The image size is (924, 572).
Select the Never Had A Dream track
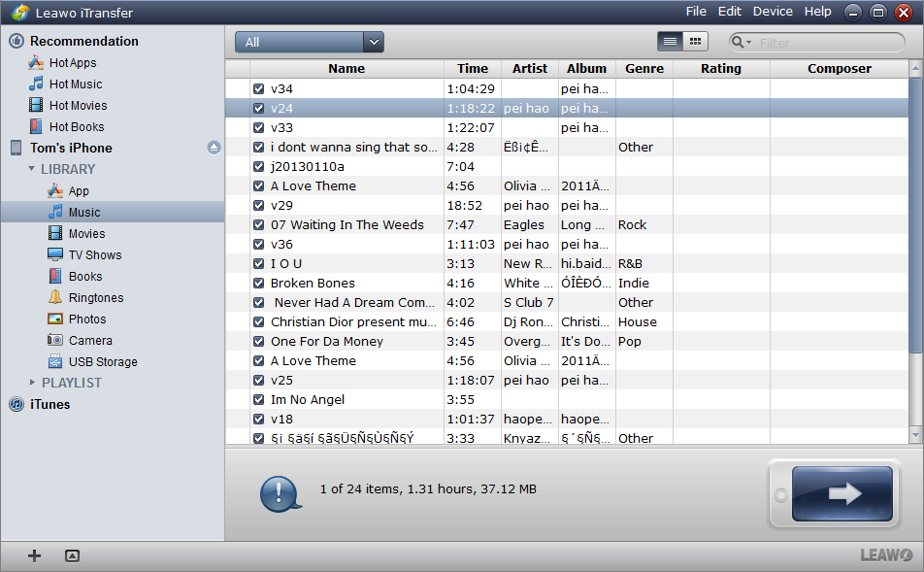coord(567,303)
